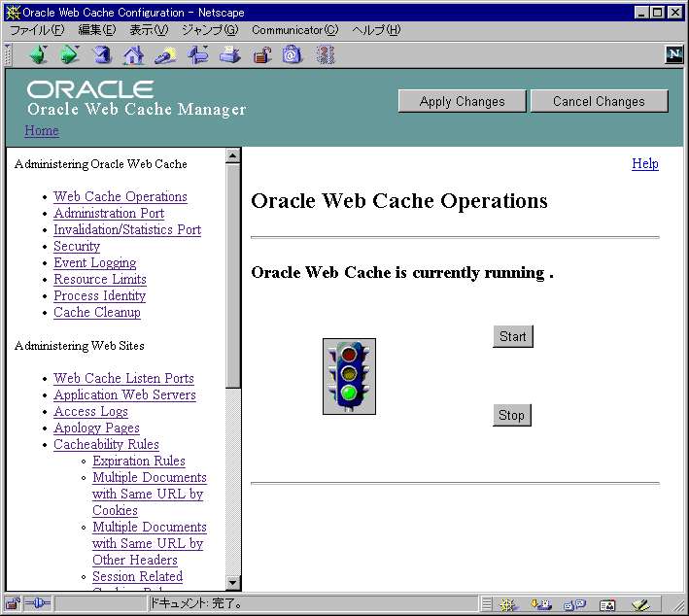Screen dimensions: 689x616
Task: Open the Session Related link
Action: (138, 576)
